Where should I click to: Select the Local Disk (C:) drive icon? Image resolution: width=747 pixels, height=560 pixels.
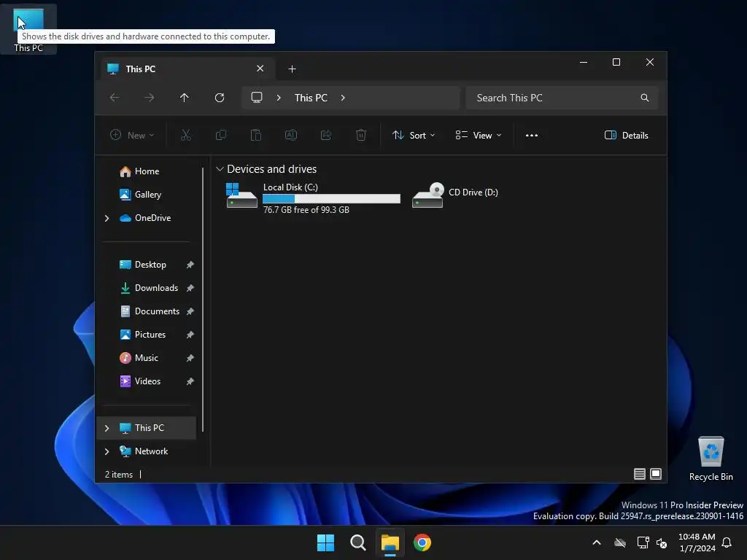[241, 195]
